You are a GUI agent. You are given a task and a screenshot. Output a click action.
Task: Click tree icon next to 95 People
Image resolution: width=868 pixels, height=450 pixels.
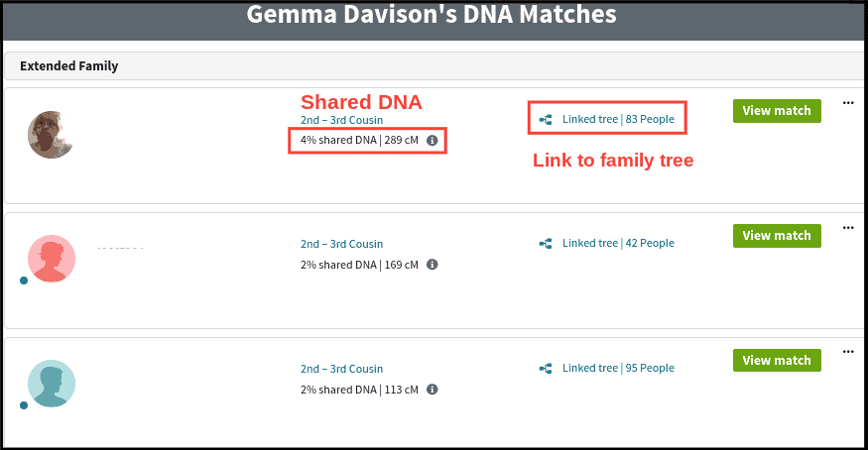click(545, 369)
